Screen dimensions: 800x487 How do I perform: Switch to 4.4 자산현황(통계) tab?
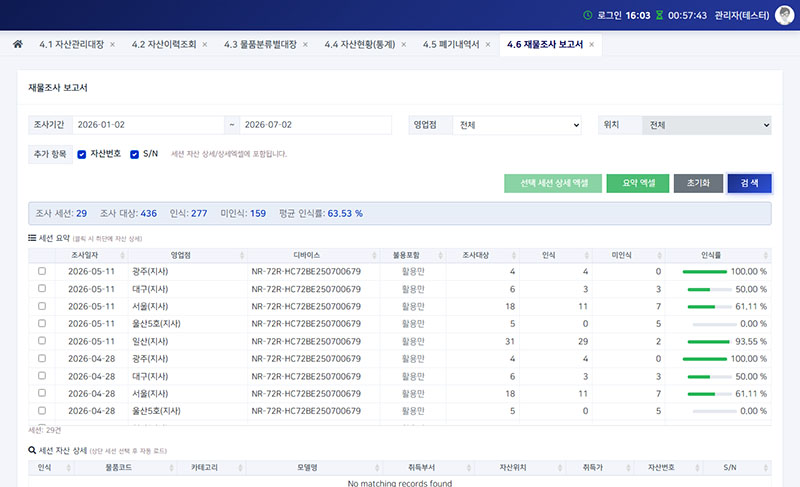360,44
